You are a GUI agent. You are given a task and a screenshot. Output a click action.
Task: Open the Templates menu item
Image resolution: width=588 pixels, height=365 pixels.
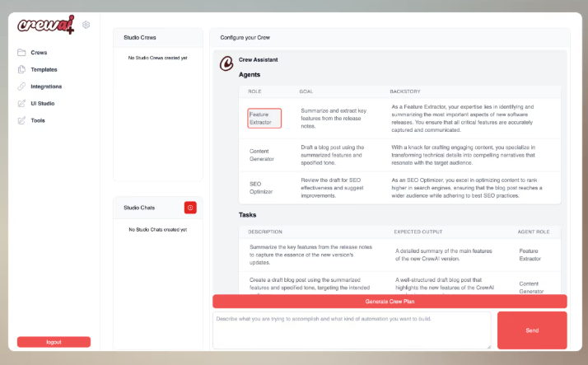point(44,69)
